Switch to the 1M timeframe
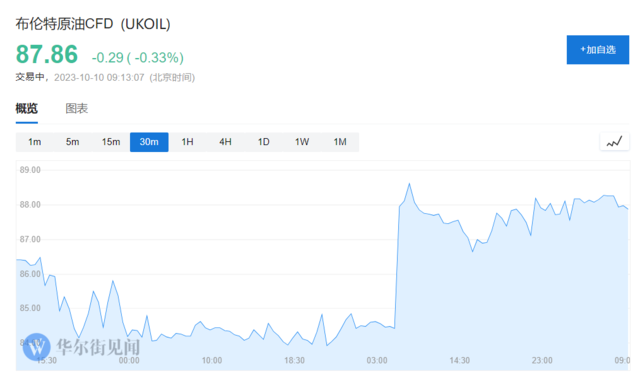This screenshot has width=640, height=381. click(340, 142)
